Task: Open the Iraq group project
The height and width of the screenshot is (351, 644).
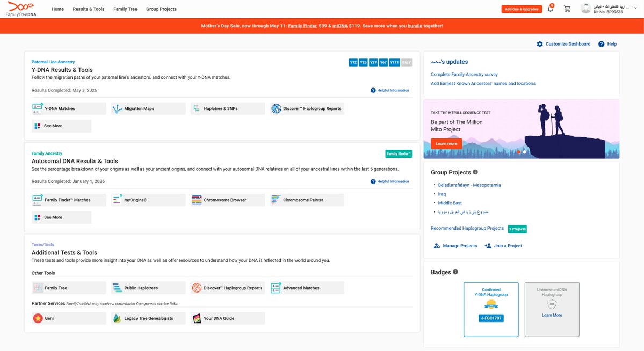Action: tap(442, 194)
